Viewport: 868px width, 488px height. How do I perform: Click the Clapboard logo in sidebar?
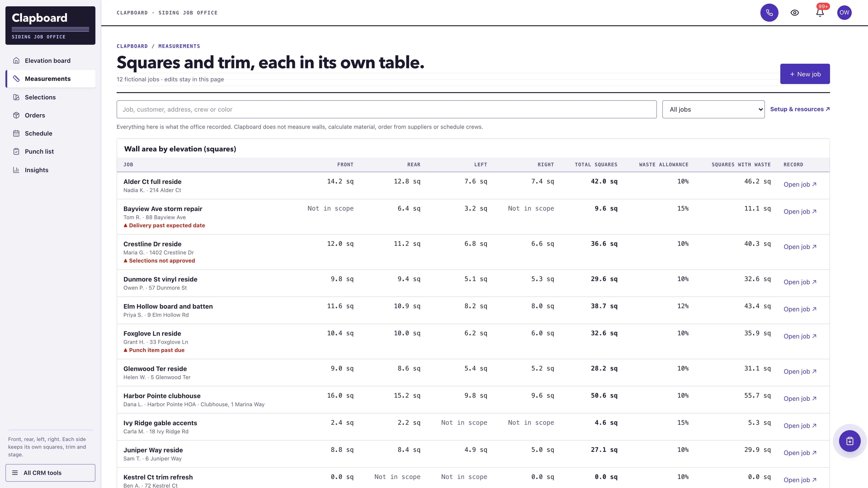(x=51, y=25)
